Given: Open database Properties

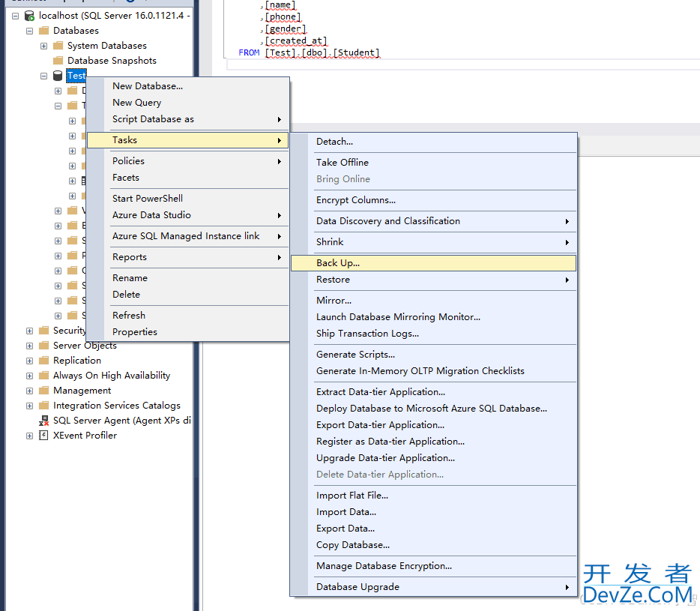Looking at the screenshot, I should [x=187, y=332].
